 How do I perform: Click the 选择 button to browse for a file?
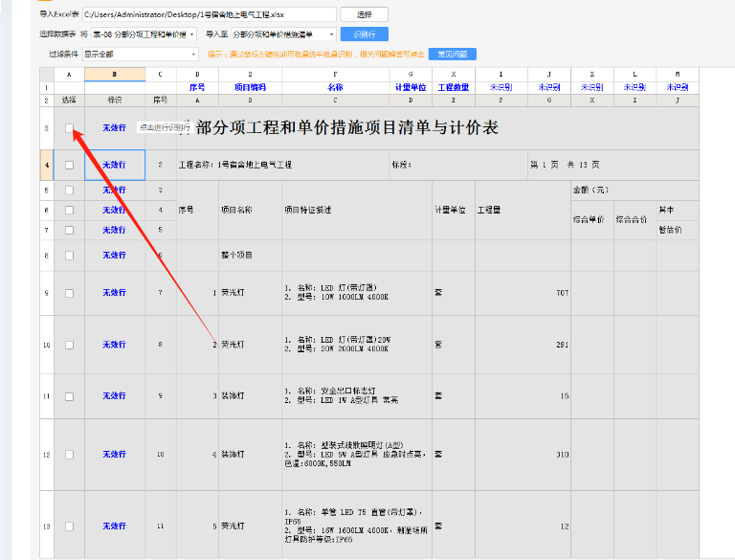coord(365,14)
